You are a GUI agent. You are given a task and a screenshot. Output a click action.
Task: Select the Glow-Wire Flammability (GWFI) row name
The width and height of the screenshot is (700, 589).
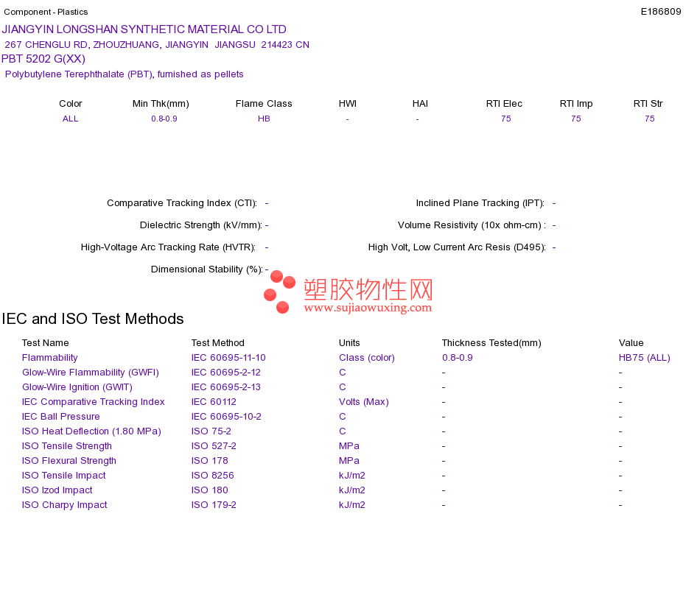tap(91, 372)
